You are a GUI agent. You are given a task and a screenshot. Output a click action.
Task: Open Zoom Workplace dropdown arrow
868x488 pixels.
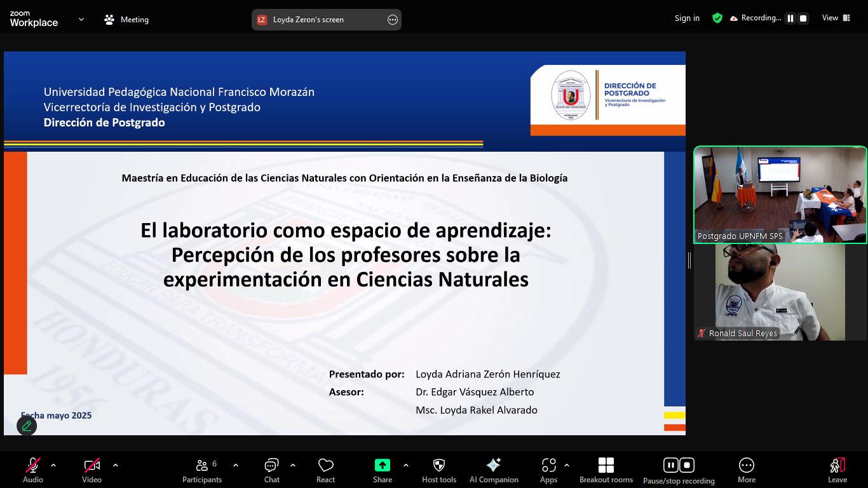(x=81, y=19)
